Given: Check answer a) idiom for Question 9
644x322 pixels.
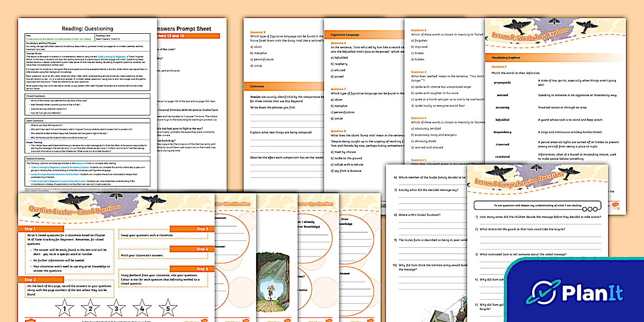Looking at the screenshot, I should [257, 47].
